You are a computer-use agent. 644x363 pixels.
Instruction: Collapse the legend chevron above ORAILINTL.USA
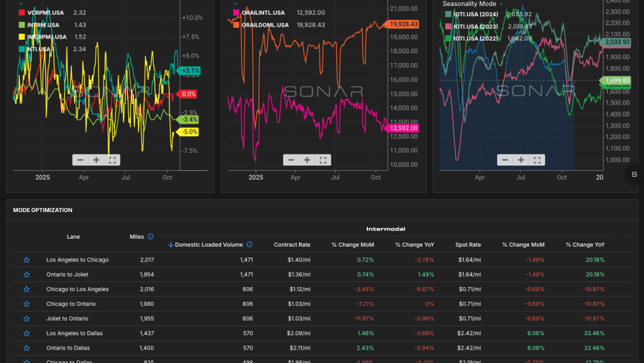[x=235, y=4]
